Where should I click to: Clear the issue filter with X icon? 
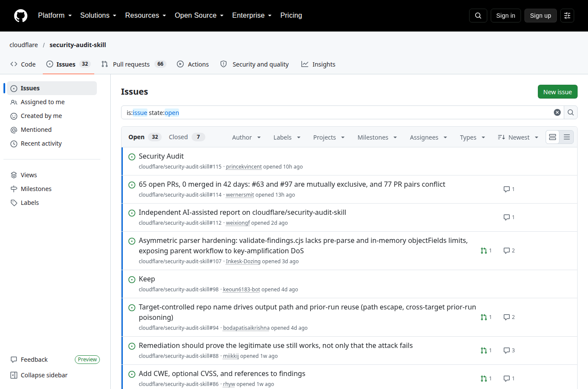click(x=557, y=112)
